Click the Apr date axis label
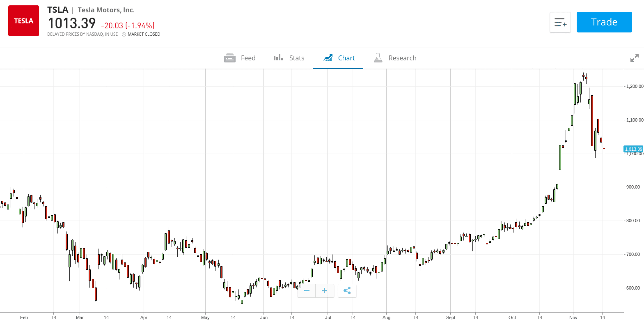 click(x=144, y=317)
